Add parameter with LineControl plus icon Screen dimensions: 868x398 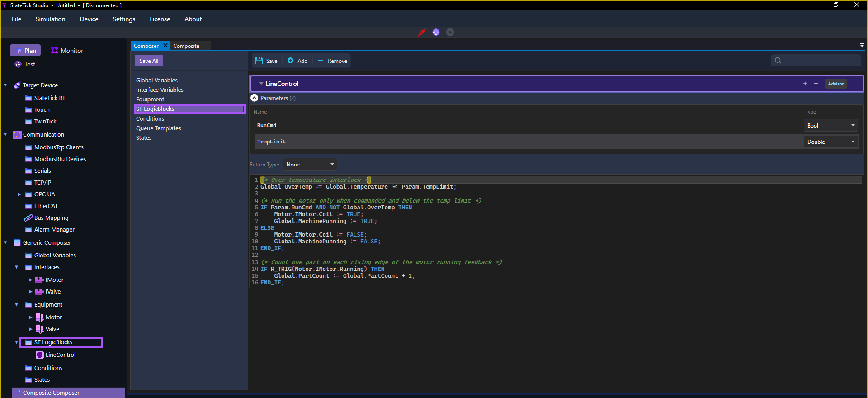pyautogui.click(x=805, y=84)
